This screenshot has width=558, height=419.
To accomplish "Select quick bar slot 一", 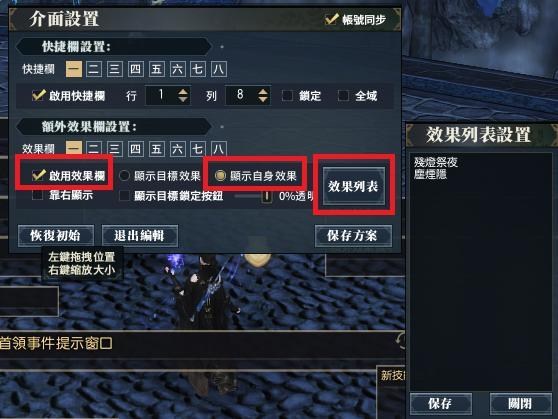I will (x=74, y=69).
